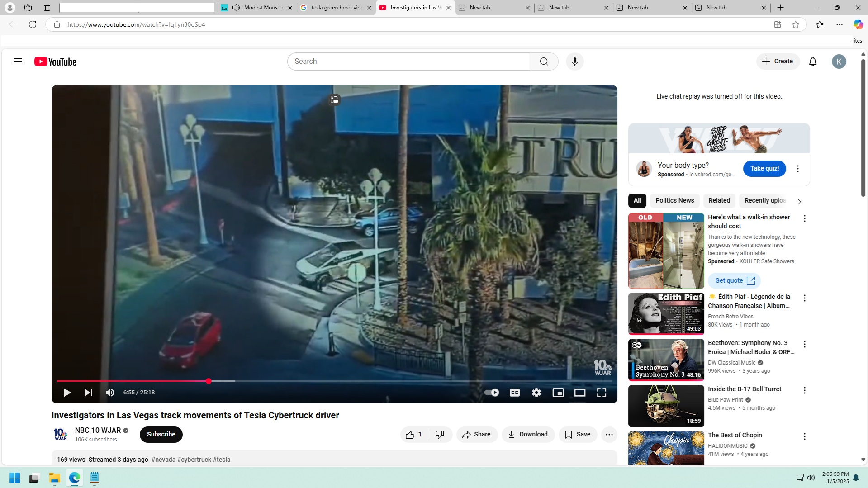Select the Politics News chip
This screenshot has height=488, width=868.
click(674, 200)
